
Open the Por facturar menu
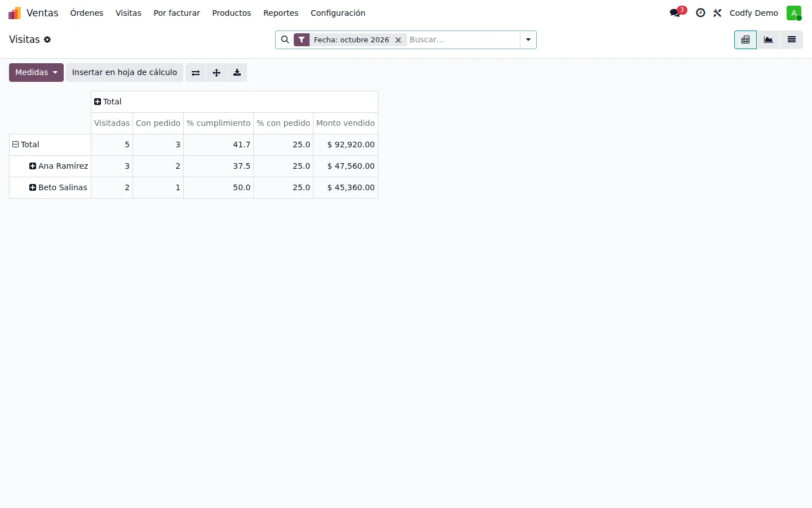pyautogui.click(x=176, y=13)
